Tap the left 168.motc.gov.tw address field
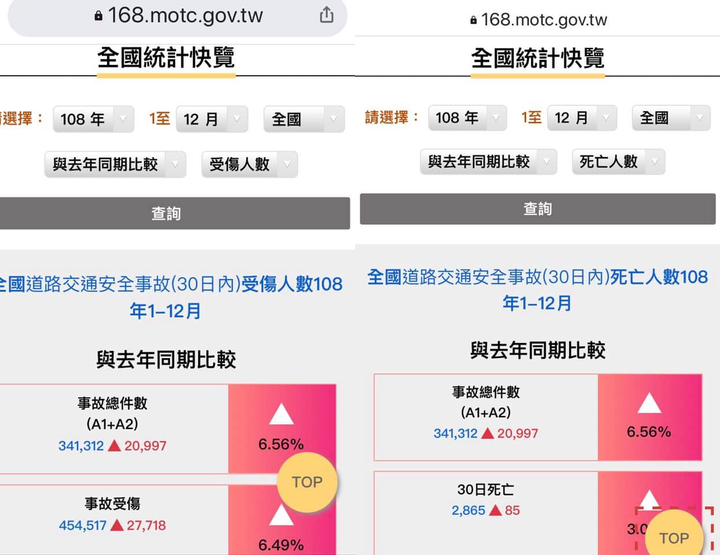720x555 pixels. 177,16
